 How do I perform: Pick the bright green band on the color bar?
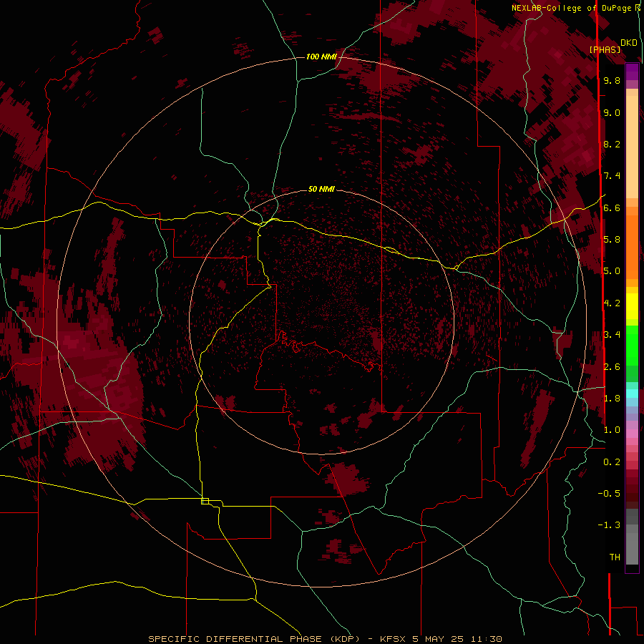[632, 345]
